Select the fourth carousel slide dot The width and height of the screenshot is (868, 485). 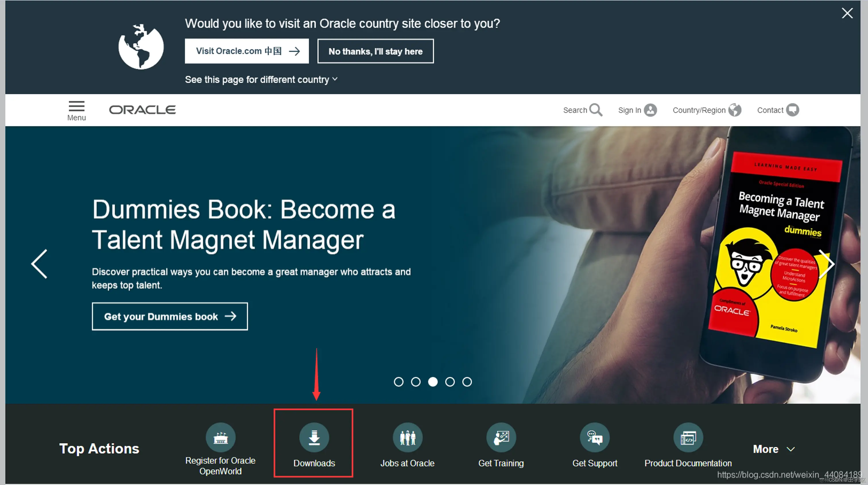tap(449, 382)
